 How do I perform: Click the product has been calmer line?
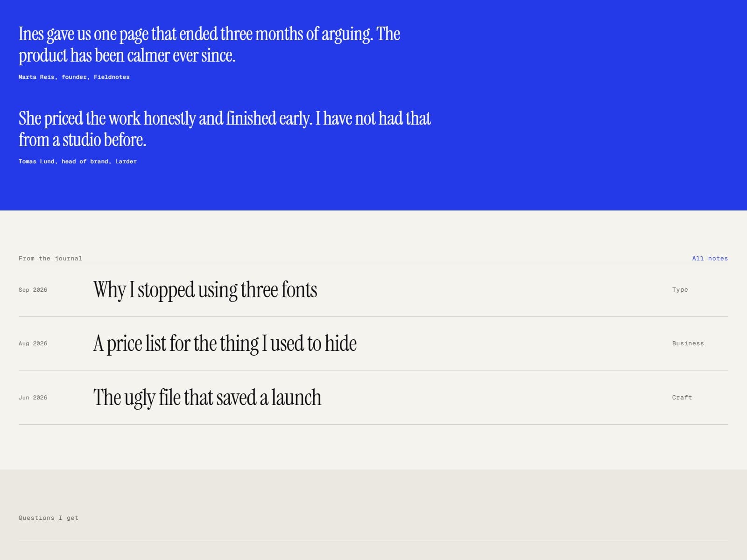127,56
